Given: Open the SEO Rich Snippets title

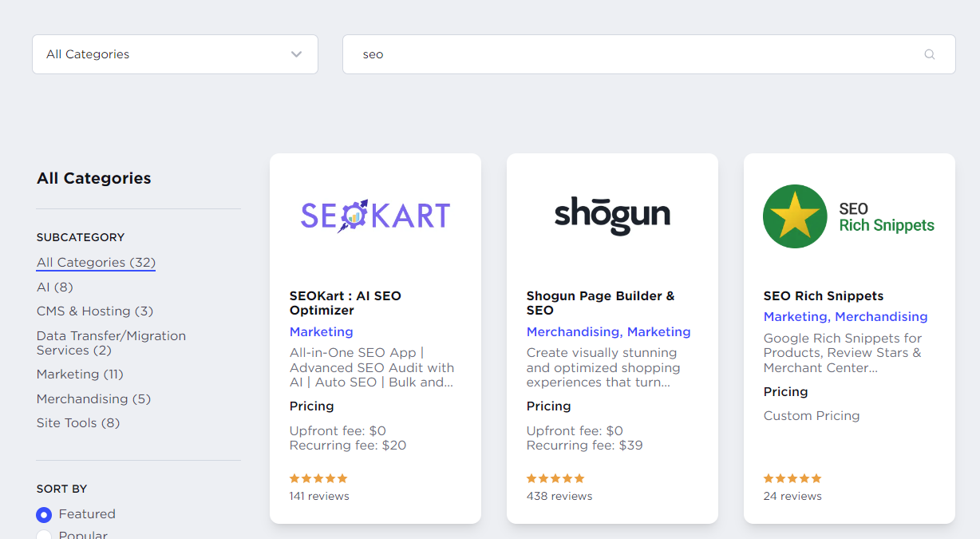Looking at the screenshot, I should pyautogui.click(x=824, y=295).
